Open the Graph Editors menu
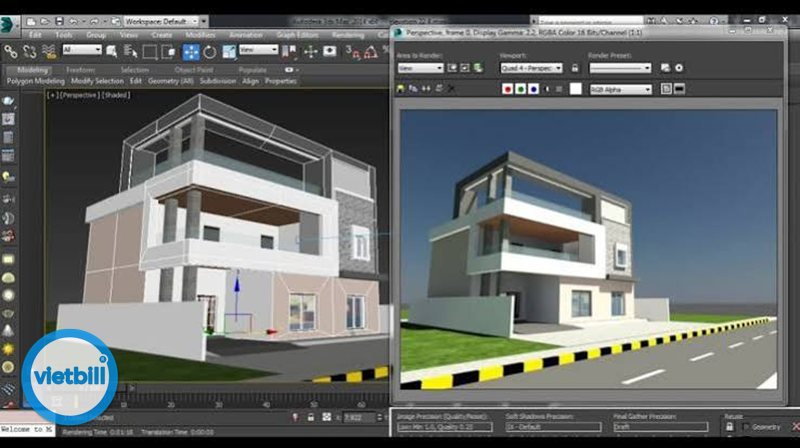 (x=297, y=35)
